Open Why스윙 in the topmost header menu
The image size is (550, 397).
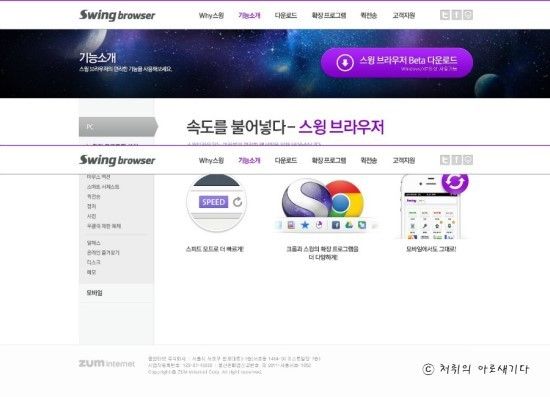pyautogui.click(x=211, y=15)
